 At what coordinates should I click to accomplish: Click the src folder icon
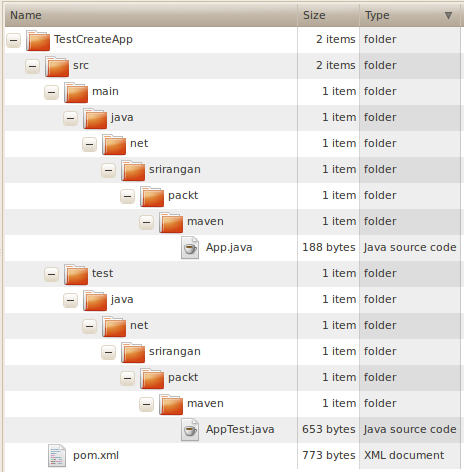tap(57, 66)
